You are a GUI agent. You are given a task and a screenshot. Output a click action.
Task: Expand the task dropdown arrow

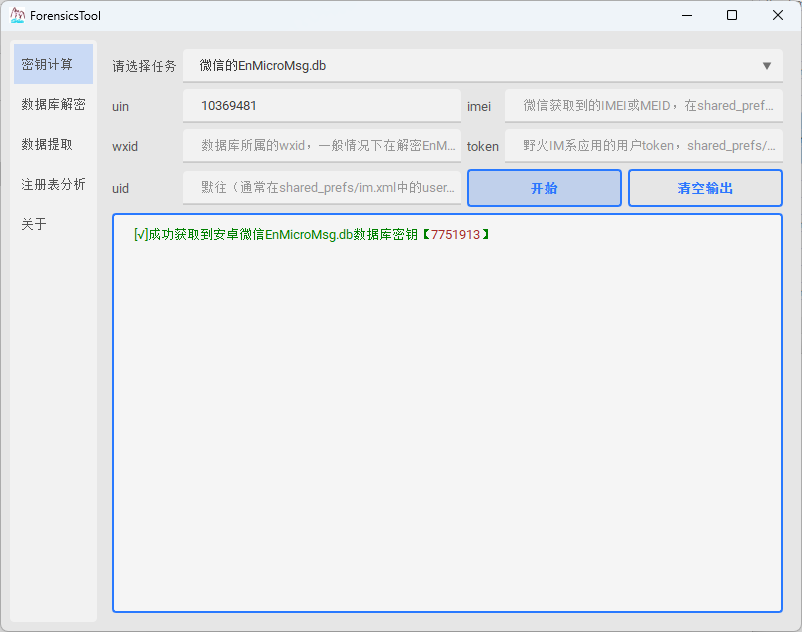767,66
